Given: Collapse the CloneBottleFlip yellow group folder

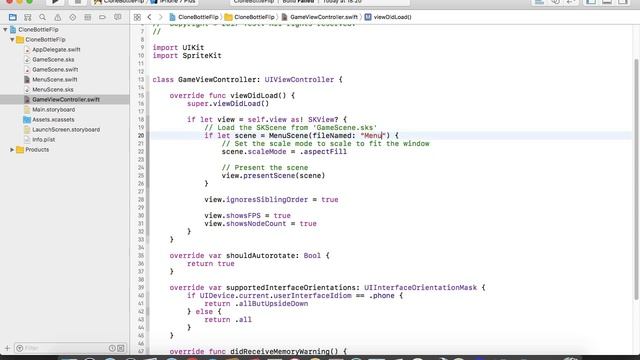Looking at the screenshot, I should coord(12,40).
